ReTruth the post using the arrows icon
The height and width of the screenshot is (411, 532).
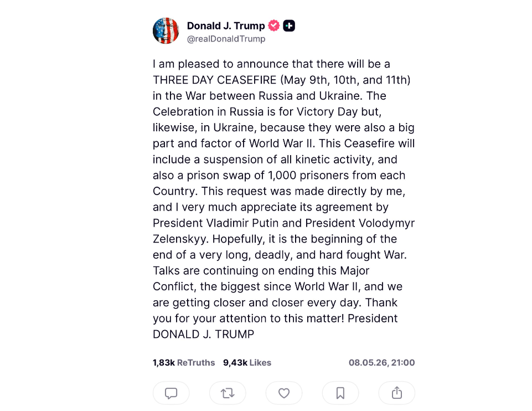coord(228,393)
